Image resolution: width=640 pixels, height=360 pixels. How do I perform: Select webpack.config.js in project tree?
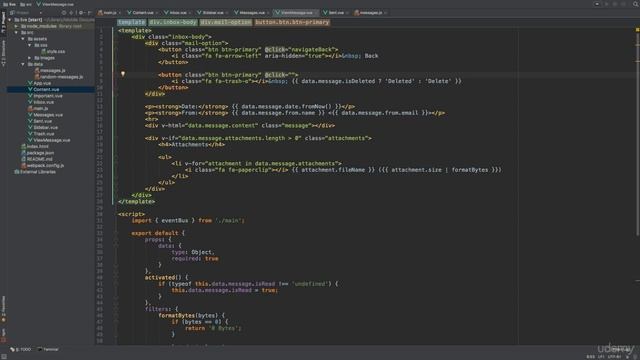[x=42, y=166]
